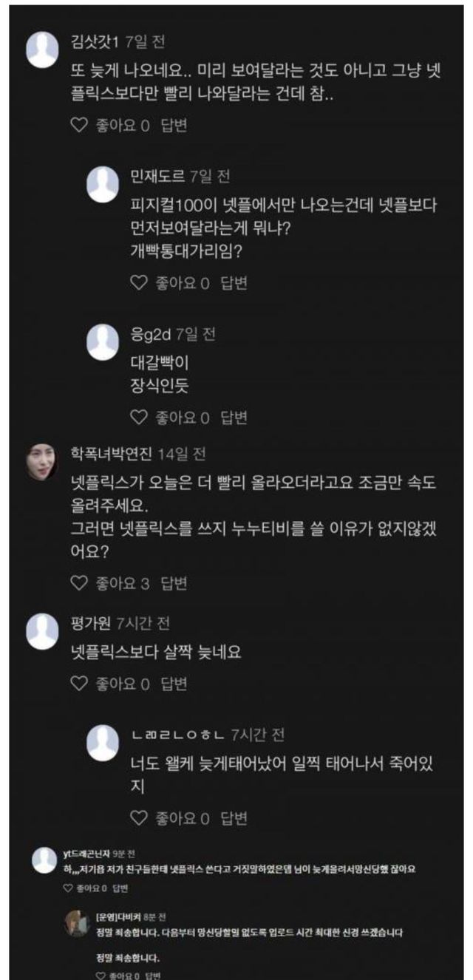Like 응g2d's reply via the heart icon
This screenshot has height=980, width=473.
tap(139, 418)
